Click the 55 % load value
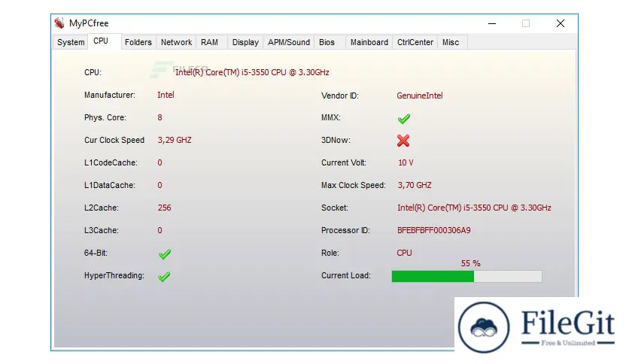Screen dimensions: 629x364 point(470,263)
